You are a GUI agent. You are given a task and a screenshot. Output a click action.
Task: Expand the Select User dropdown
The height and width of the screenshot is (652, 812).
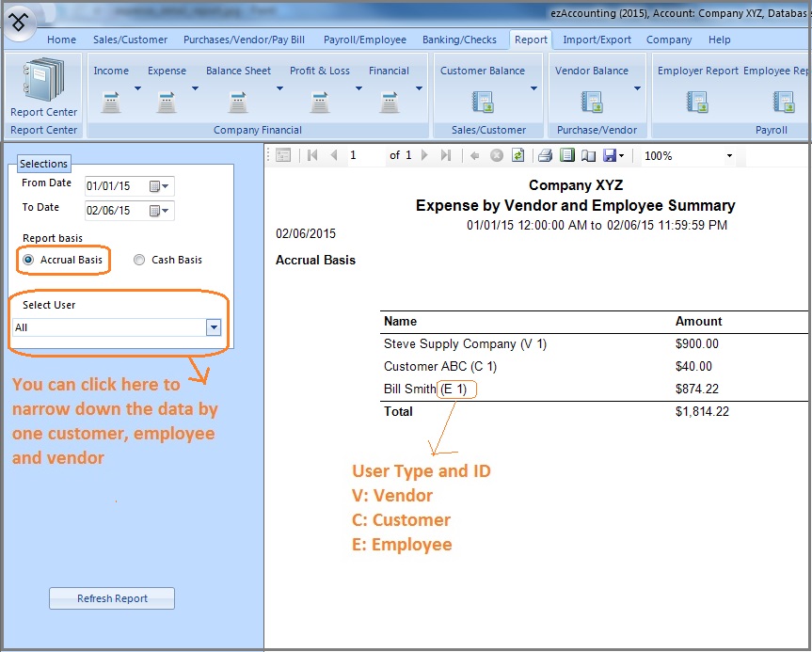coord(214,327)
